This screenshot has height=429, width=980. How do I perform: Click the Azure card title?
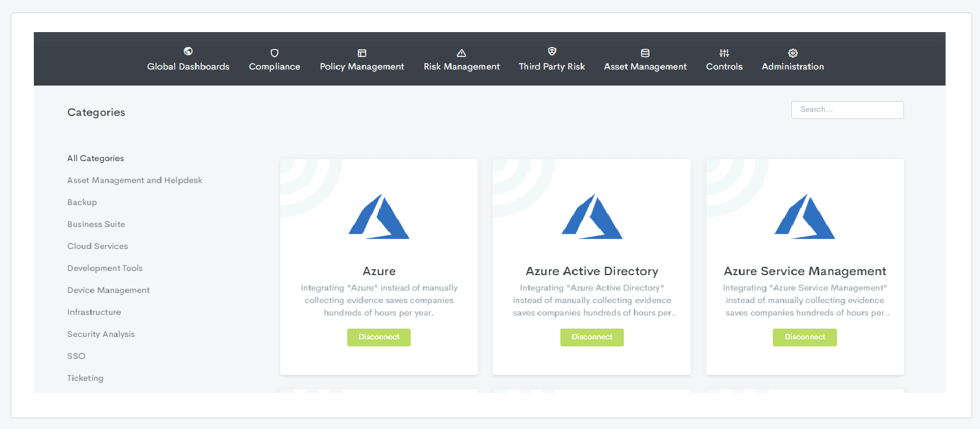379,271
